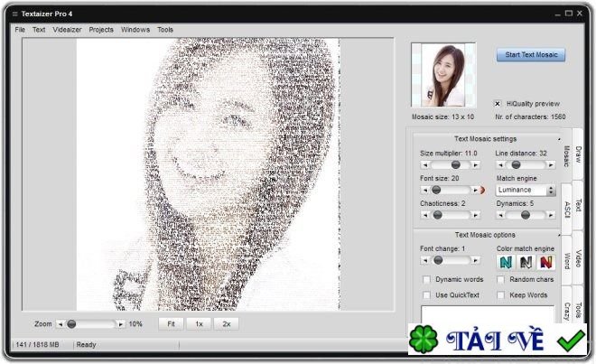Enable Dynamic words checkbox
This screenshot has width=596, height=364.
(426, 280)
